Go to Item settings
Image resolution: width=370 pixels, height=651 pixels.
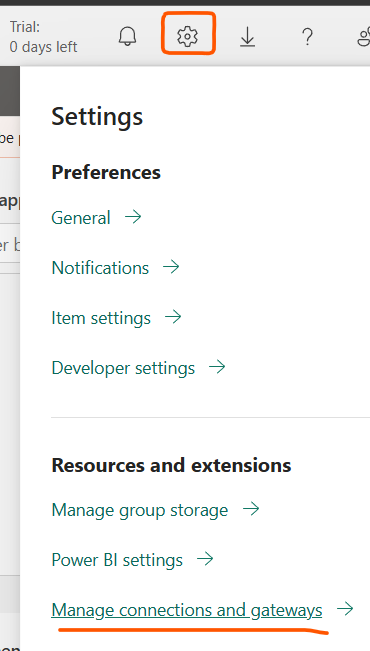pyautogui.click(x=101, y=318)
